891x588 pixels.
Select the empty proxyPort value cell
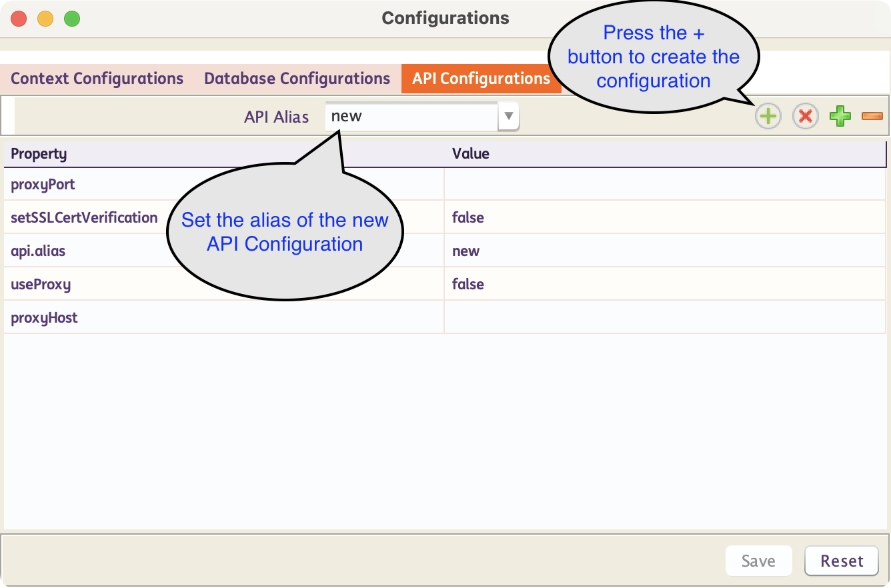[x=664, y=185]
